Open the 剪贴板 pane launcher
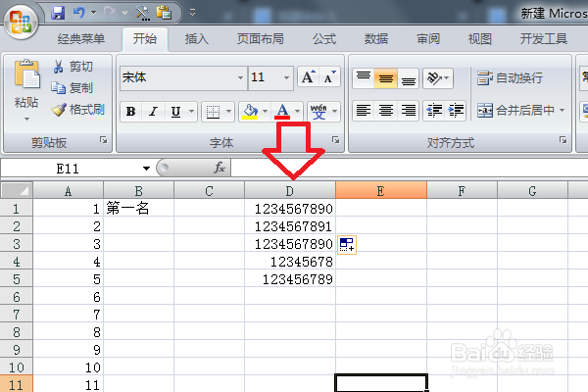 coord(104,140)
